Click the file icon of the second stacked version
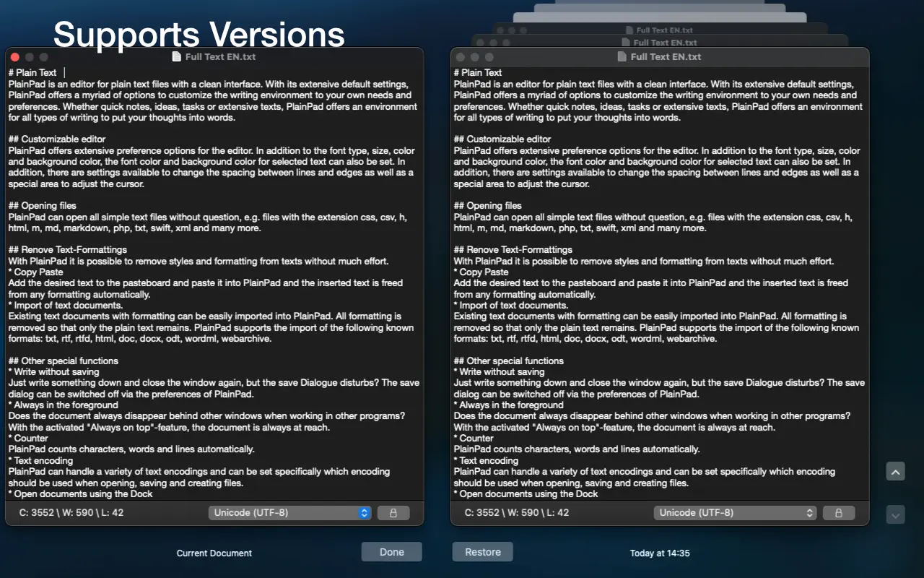 coord(627,31)
